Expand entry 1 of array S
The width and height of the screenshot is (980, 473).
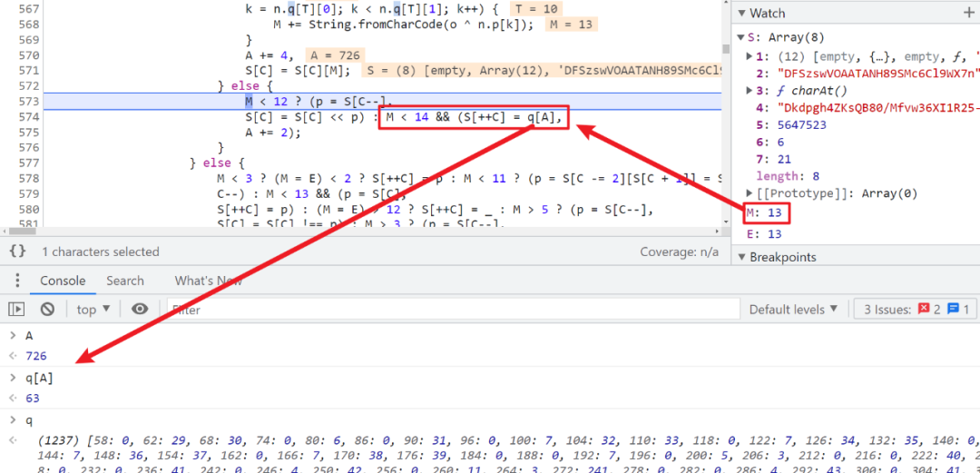tap(750, 56)
